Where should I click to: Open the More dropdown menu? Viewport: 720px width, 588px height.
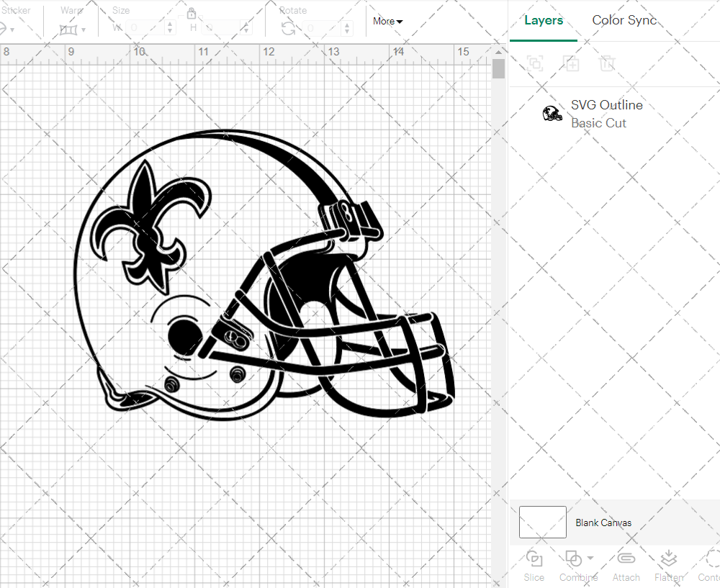387,22
